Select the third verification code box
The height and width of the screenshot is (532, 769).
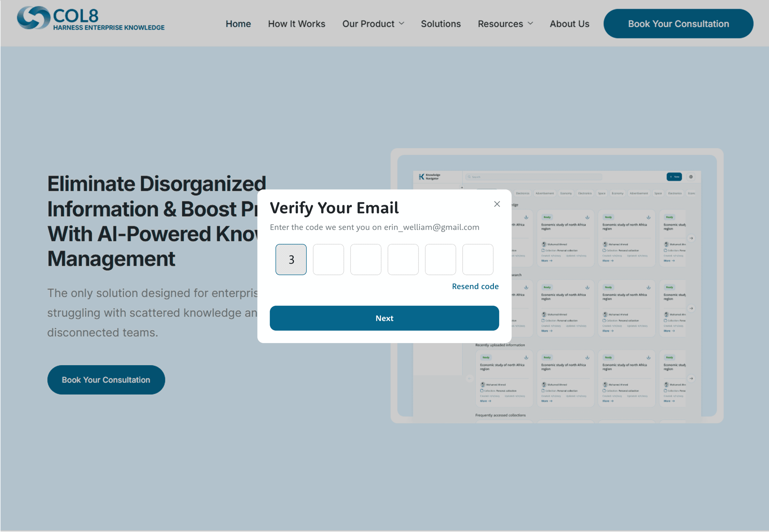click(366, 259)
